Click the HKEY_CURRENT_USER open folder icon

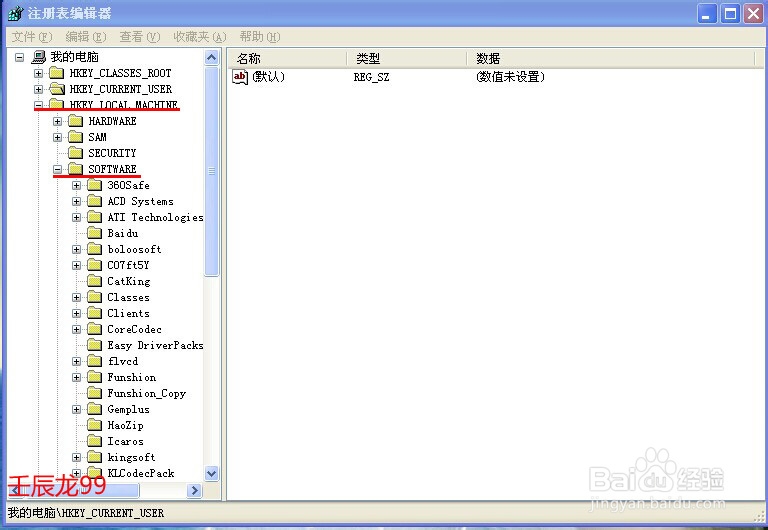point(57,89)
